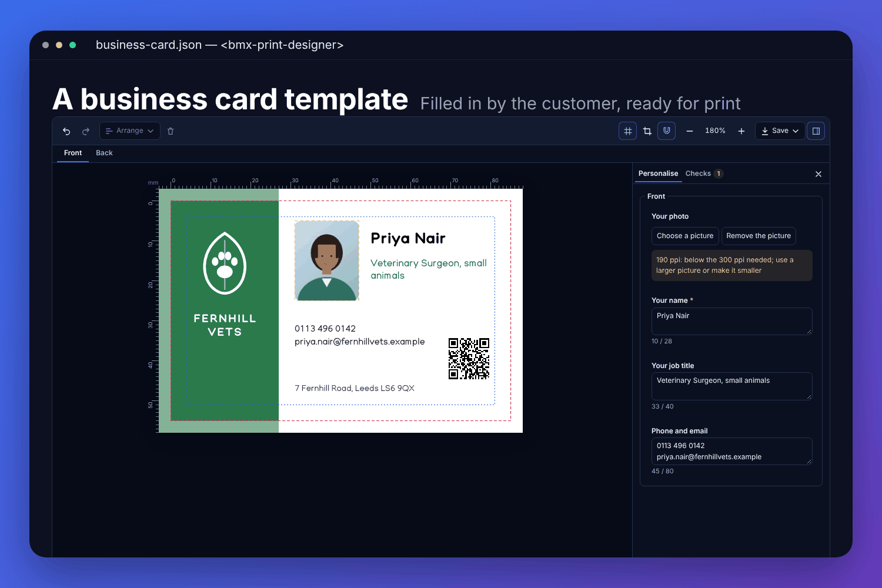Expand the Save dropdown menu
This screenshot has width=882, height=588.
coord(780,131)
